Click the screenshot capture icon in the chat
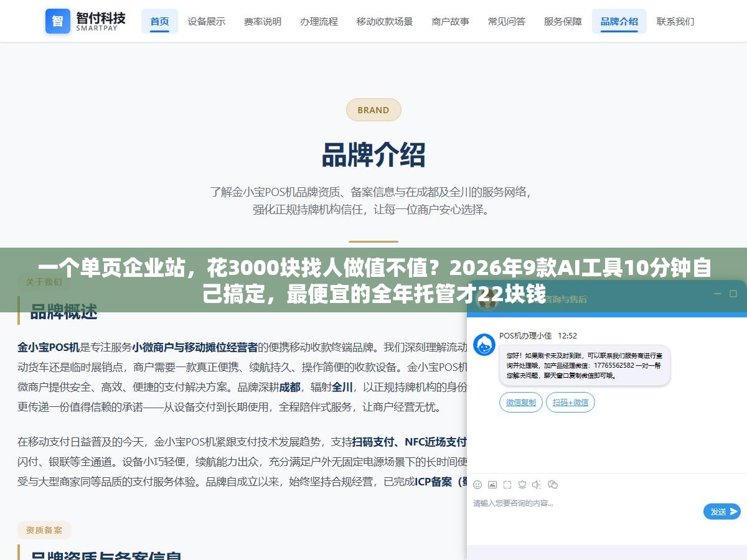 (507, 485)
